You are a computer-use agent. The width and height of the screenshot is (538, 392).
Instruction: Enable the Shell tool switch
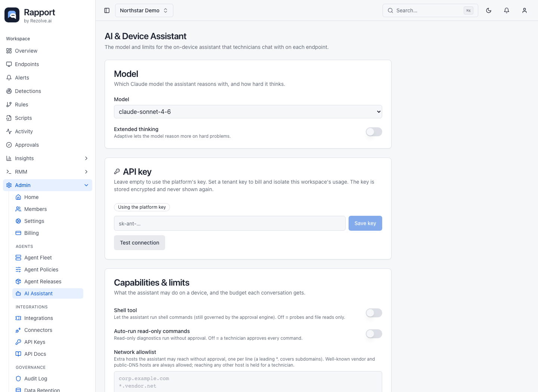click(x=374, y=313)
